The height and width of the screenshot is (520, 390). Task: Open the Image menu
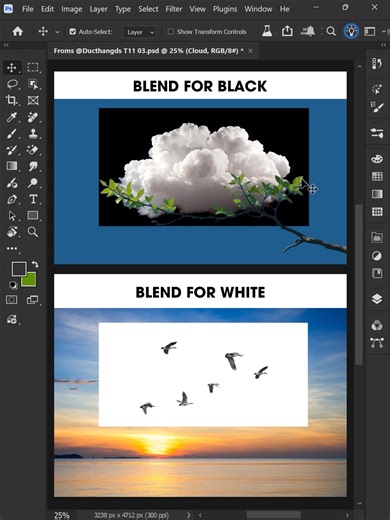[72, 9]
